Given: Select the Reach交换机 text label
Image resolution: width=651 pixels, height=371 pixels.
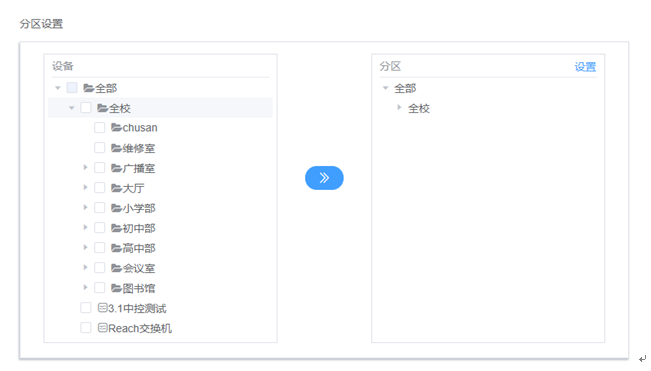Looking at the screenshot, I should (x=140, y=328).
